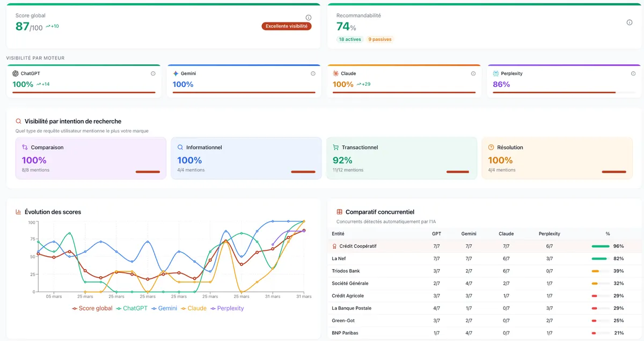Click the 82% value in La Nef row
Viewport: 644px width, 341px height.
pos(618,258)
